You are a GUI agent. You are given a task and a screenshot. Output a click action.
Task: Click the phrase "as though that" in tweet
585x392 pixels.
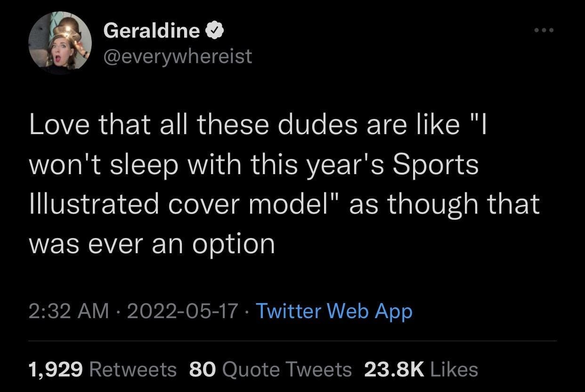(444, 204)
